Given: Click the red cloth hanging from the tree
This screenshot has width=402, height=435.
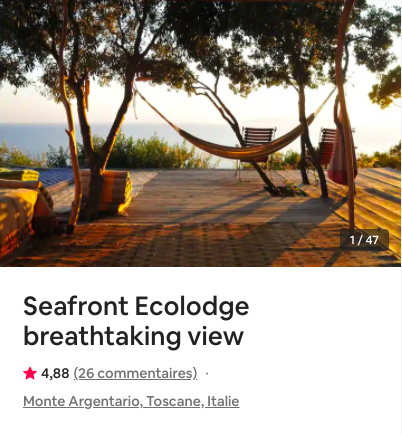Looking at the screenshot, I should coord(340,160).
